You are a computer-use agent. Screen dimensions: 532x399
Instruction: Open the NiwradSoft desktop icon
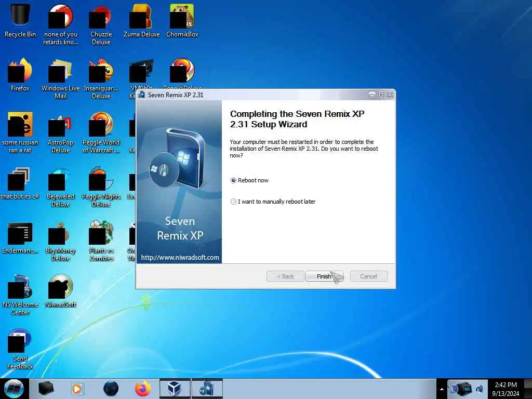[60, 290]
